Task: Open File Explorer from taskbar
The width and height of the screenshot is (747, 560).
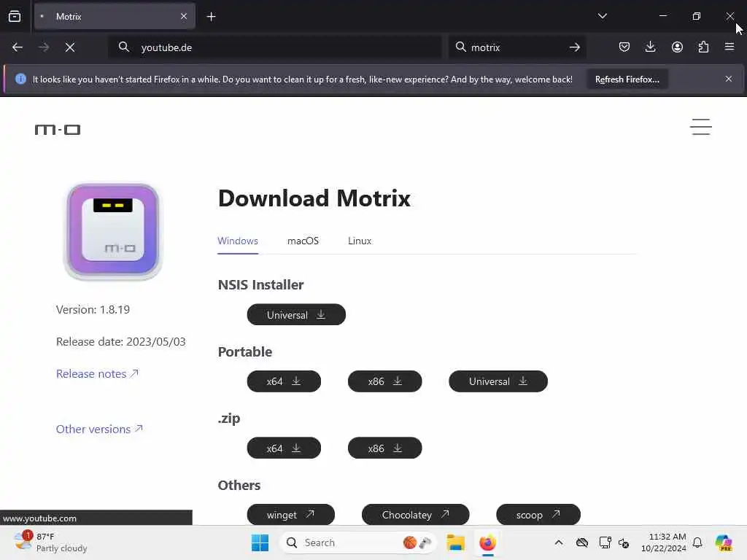Action: (x=455, y=542)
